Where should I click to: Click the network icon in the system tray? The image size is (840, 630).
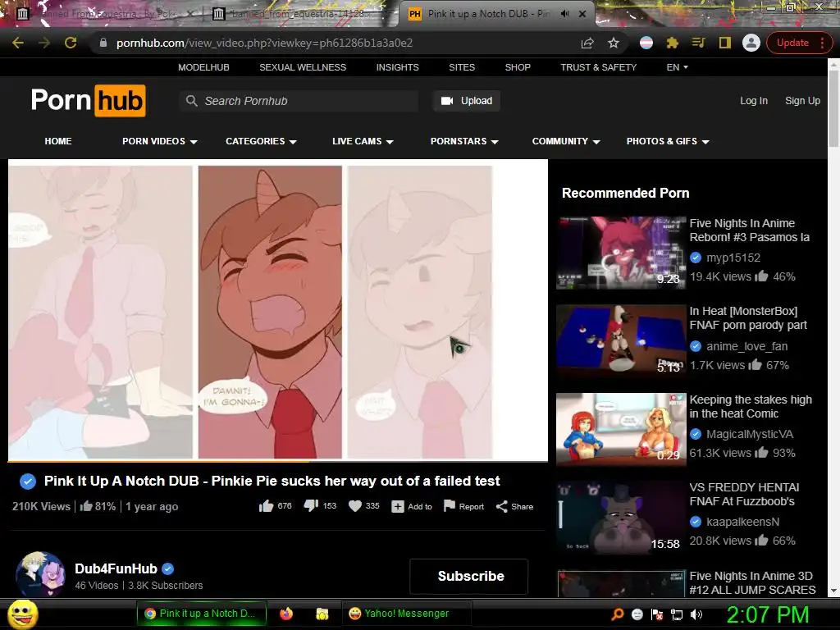coord(677,614)
